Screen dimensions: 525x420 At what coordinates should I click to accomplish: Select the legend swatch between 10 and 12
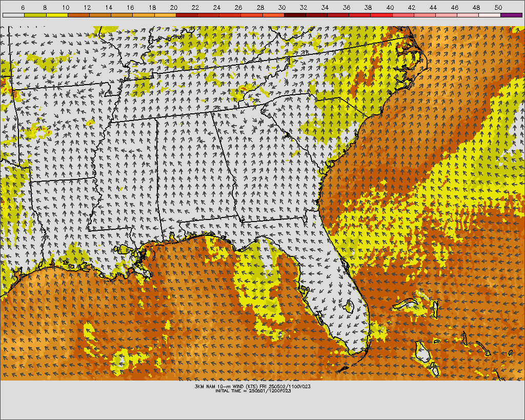[x=78, y=15]
